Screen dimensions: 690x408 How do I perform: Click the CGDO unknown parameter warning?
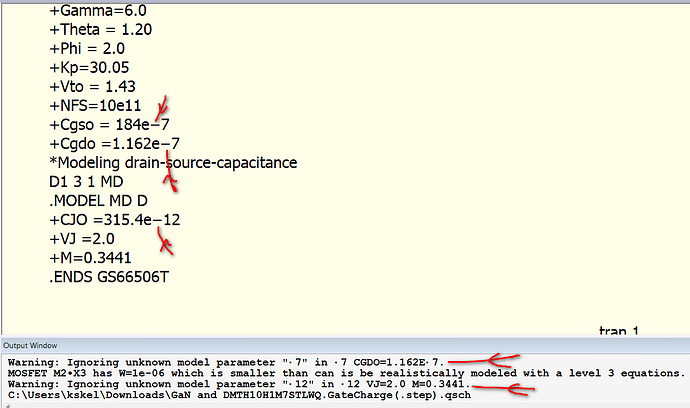point(227,360)
